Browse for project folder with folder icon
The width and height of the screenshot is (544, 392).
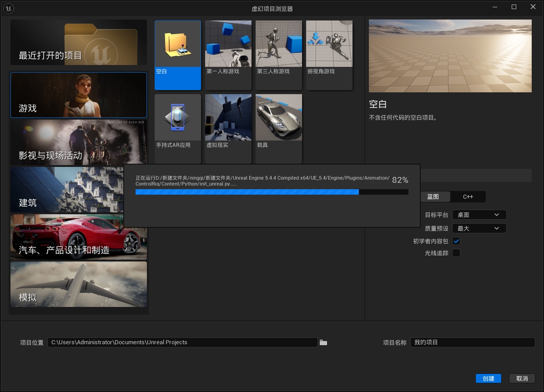click(323, 343)
